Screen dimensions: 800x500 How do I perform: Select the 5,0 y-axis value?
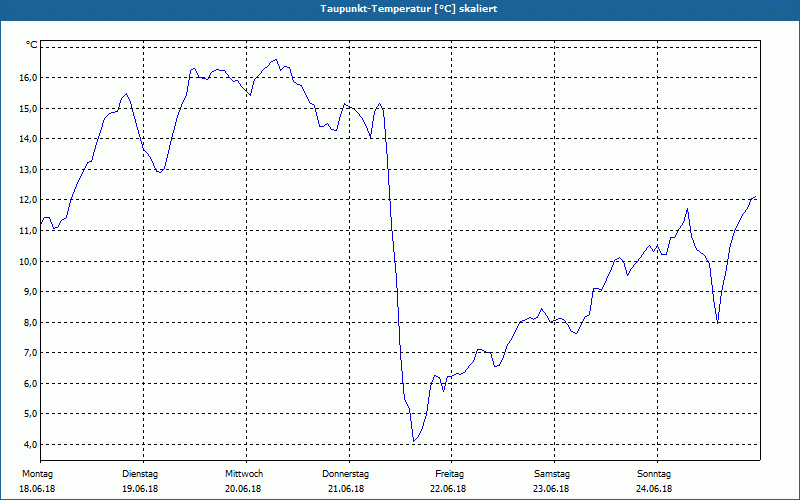[31, 414]
